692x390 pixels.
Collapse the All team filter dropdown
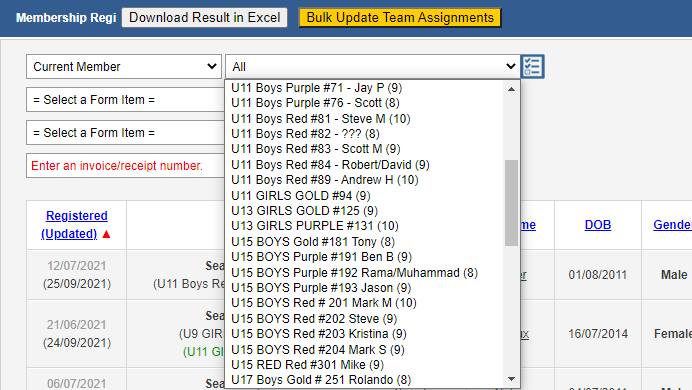[x=372, y=67]
